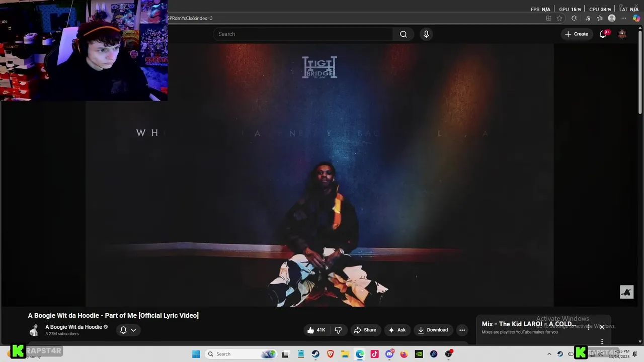The image size is (644, 362).
Task: Open Brave browser from the taskbar
Action: (330, 354)
